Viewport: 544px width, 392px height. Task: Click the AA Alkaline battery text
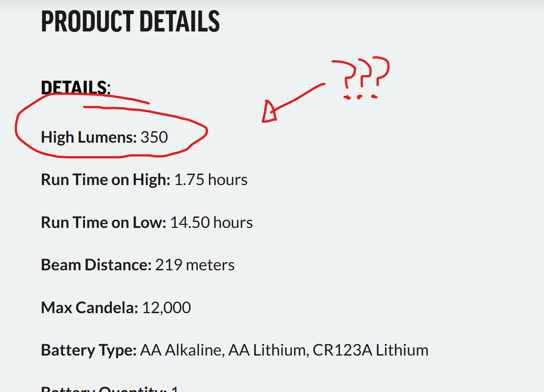point(182,351)
